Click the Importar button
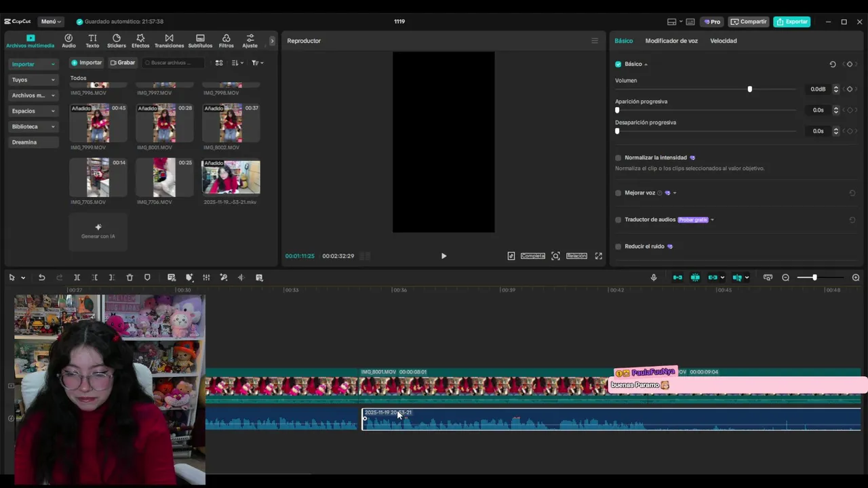Viewport: 868px width, 488px height. (x=86, y=62)
